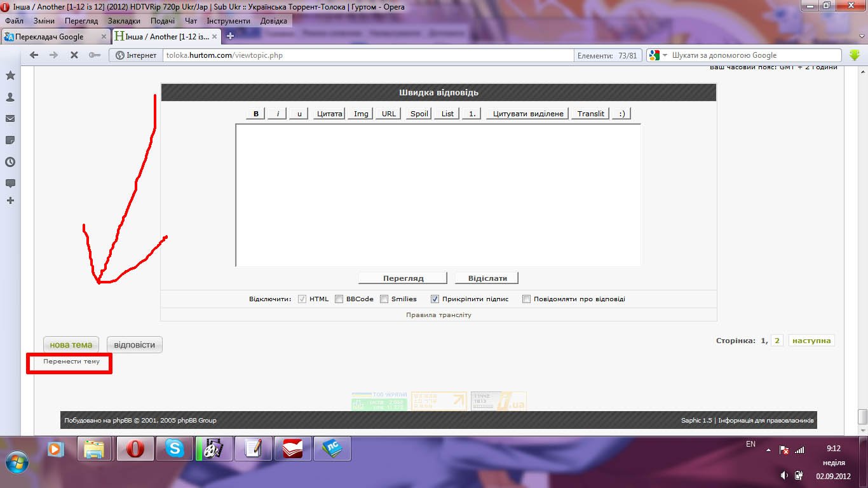Image resolution: width=868 pixels, height=488 pixels.
Task: Apply bold with the B button
Action: (255, 114)
